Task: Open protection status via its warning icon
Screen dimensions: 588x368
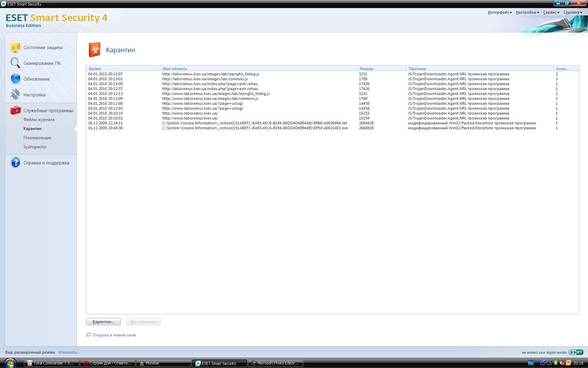Action: 15,47
